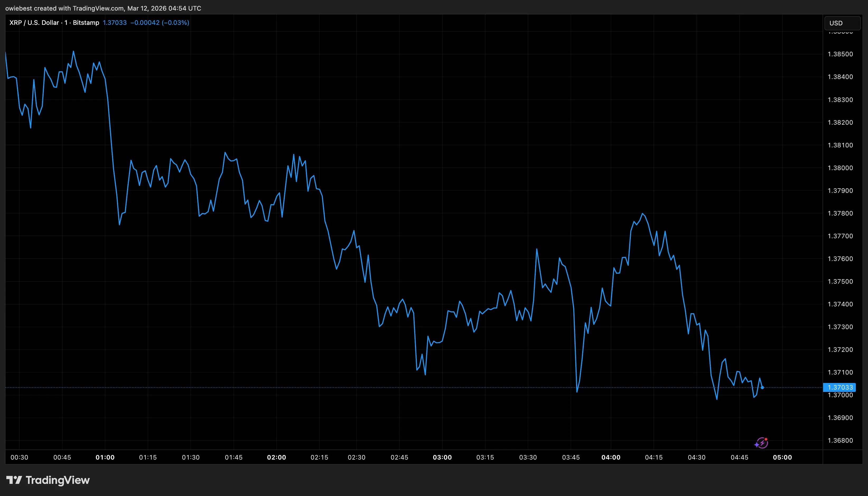Click the XRP / U.S. Dollar symbol title
This screenshot has width=868, height=496.
click(34, 23)
